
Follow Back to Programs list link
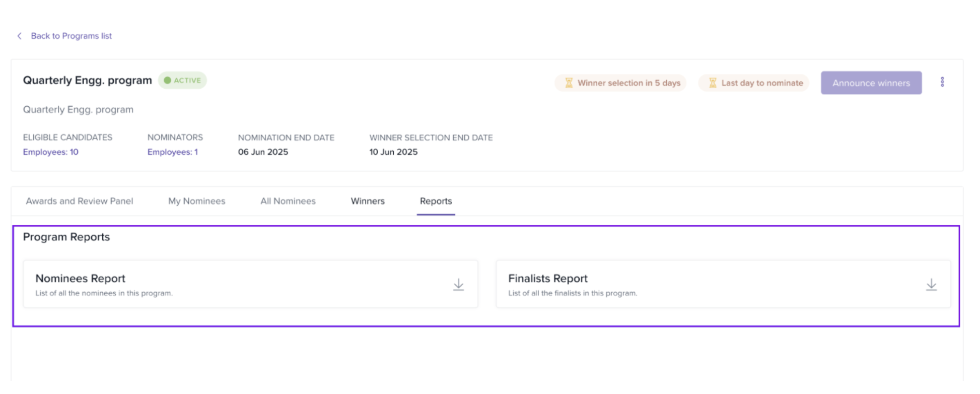(x=71, y=36)
